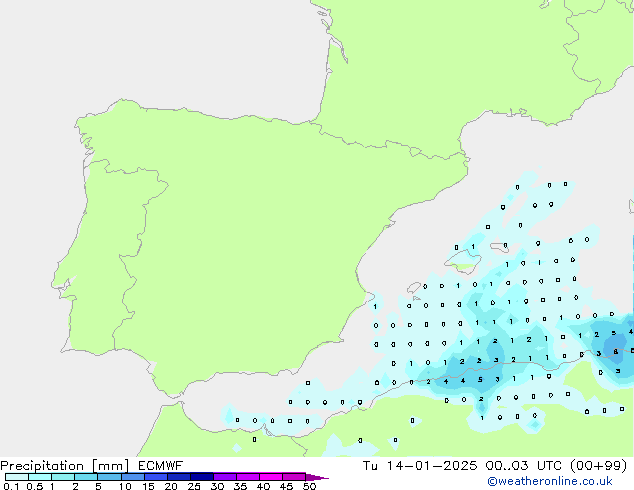Pick the 10–15 mm legend swatch

click(133, 477)
